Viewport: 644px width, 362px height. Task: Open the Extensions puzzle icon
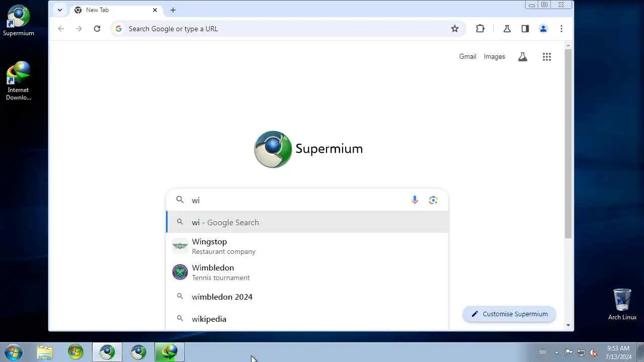click(x=480, y=29)
